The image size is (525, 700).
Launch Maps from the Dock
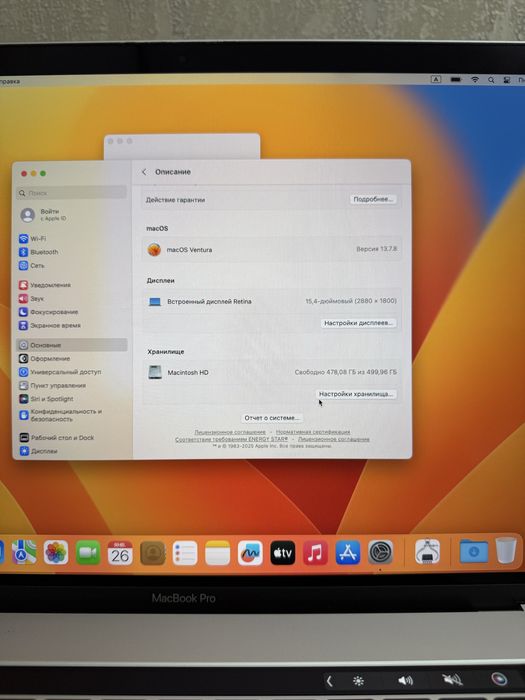point(24,553)
